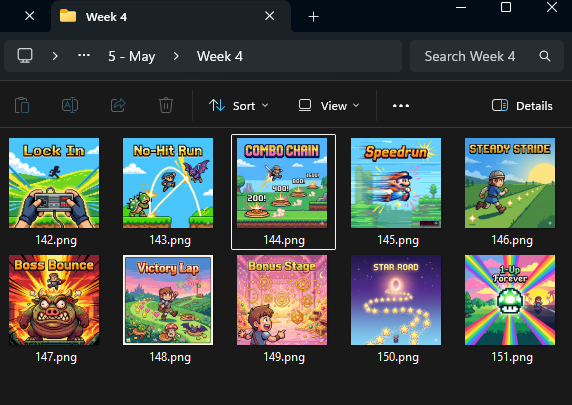Image resolution: width=572 pixels, height=405 pixels.
Task: Click the file name 143.png
Action: [x=170, y=240]
